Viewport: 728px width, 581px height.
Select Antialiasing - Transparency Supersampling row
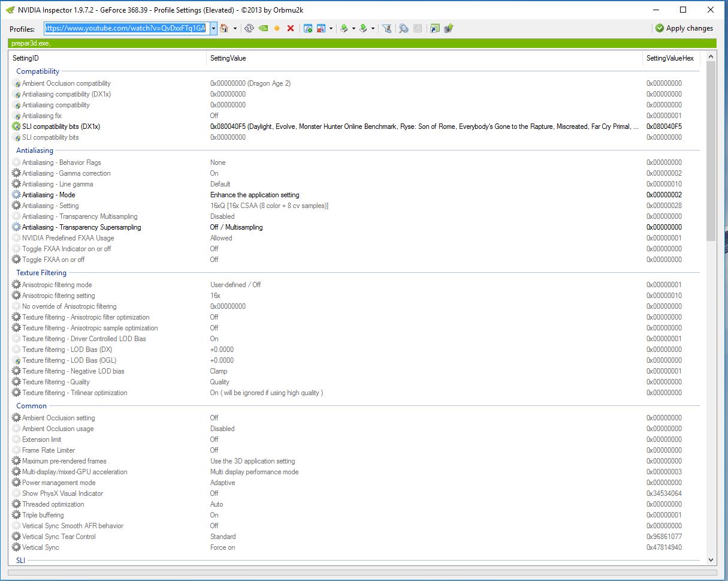[x=355, y=227]
